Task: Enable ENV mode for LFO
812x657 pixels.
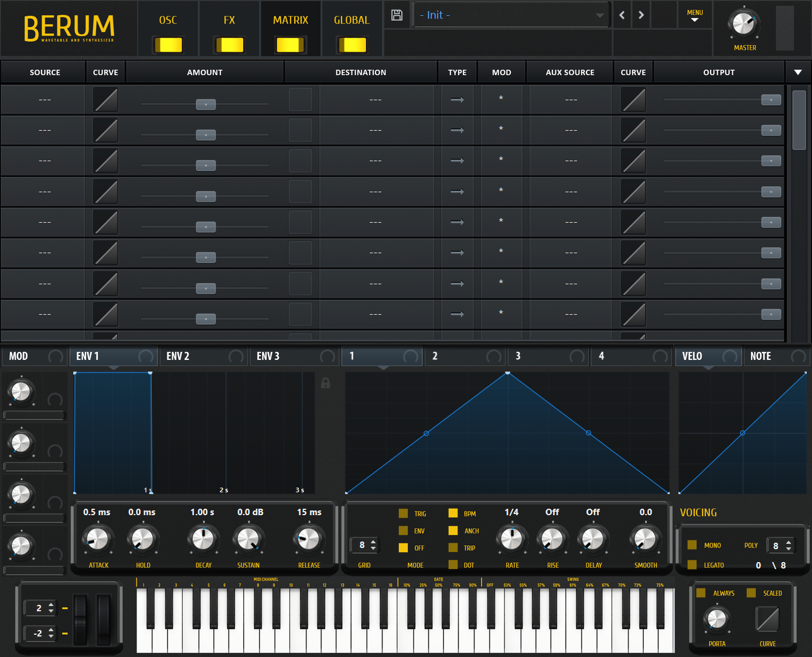Action: tap(403, 530)
